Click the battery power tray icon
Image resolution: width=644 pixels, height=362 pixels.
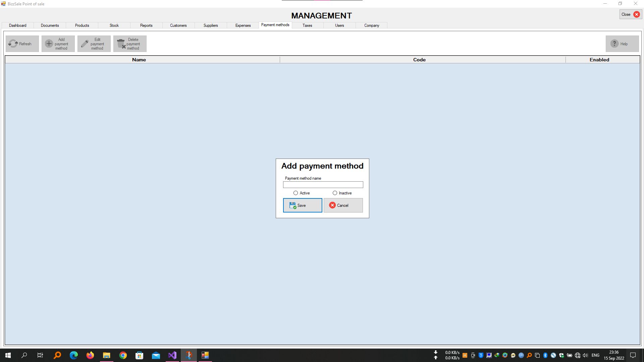(x=570, y=355)
